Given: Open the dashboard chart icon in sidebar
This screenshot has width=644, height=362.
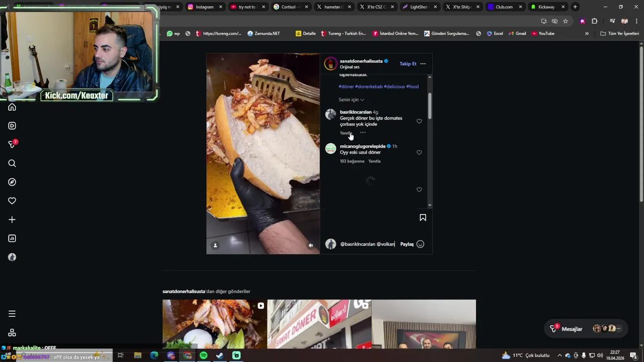Looking at the screenshot, I should 12,238.
